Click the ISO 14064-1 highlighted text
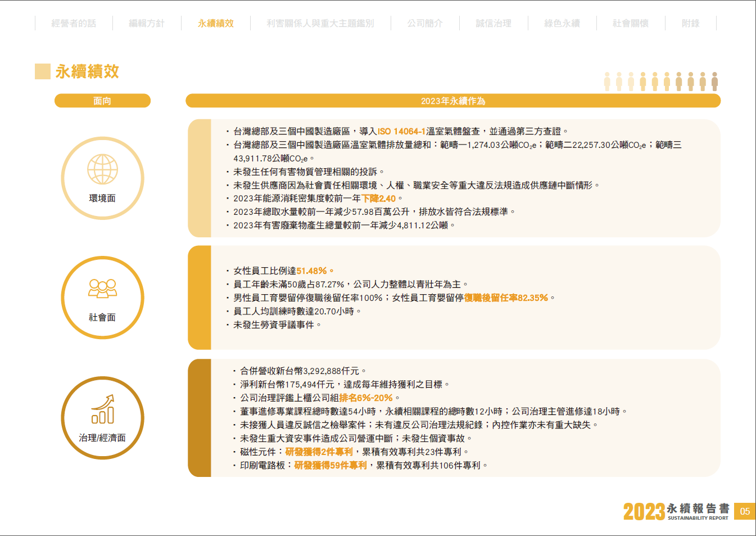756x536 pixels. click(x=401, y=132)
